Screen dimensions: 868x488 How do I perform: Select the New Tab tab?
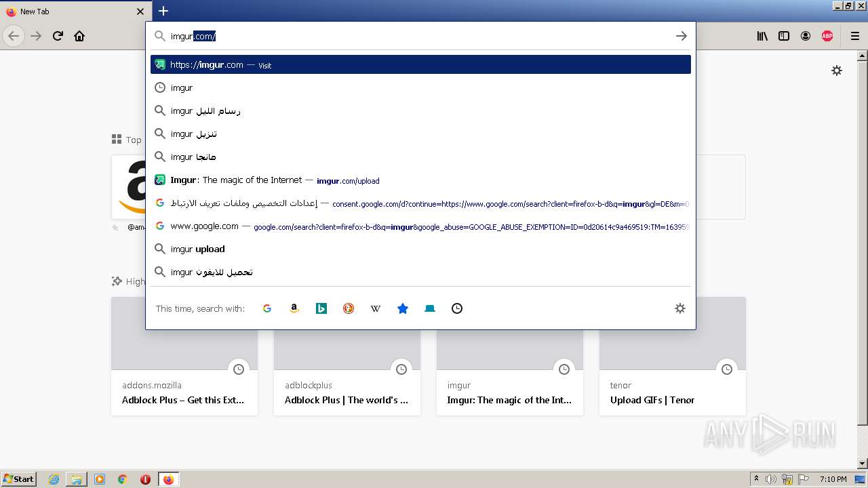pyautogui.click(x=75, y=12)
